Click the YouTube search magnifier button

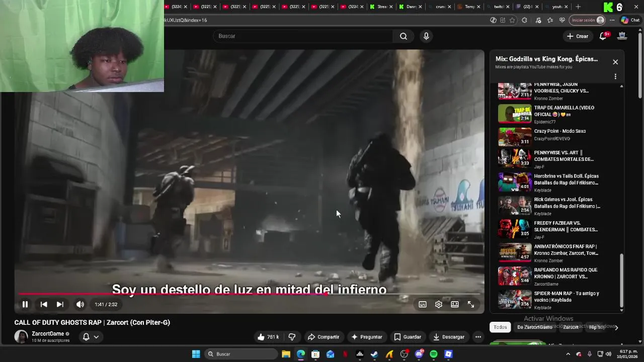pos(404,36)
